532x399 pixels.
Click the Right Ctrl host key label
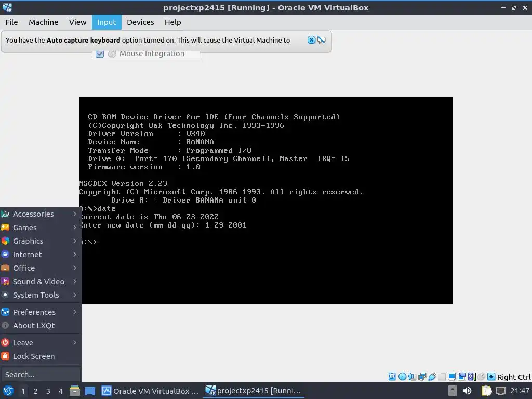click(x=514, y=377)
